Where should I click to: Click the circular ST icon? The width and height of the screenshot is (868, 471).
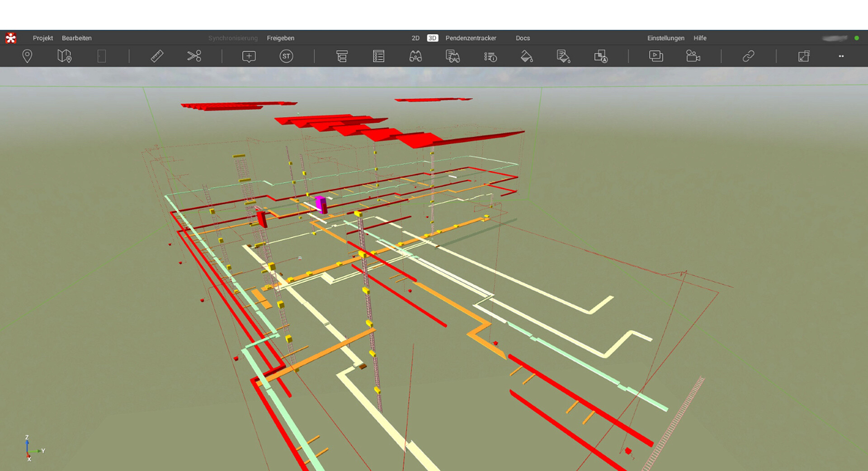pyautogui.click(x=286, y=56)
